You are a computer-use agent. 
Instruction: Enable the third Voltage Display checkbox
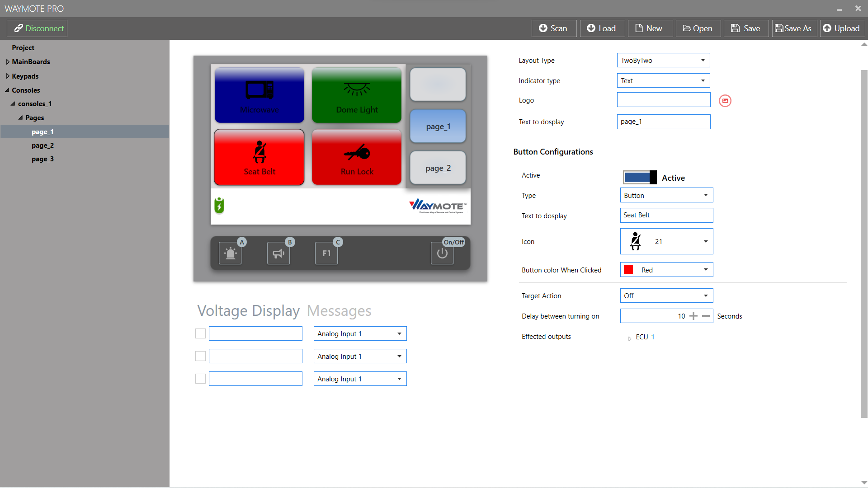click(200, 379)
